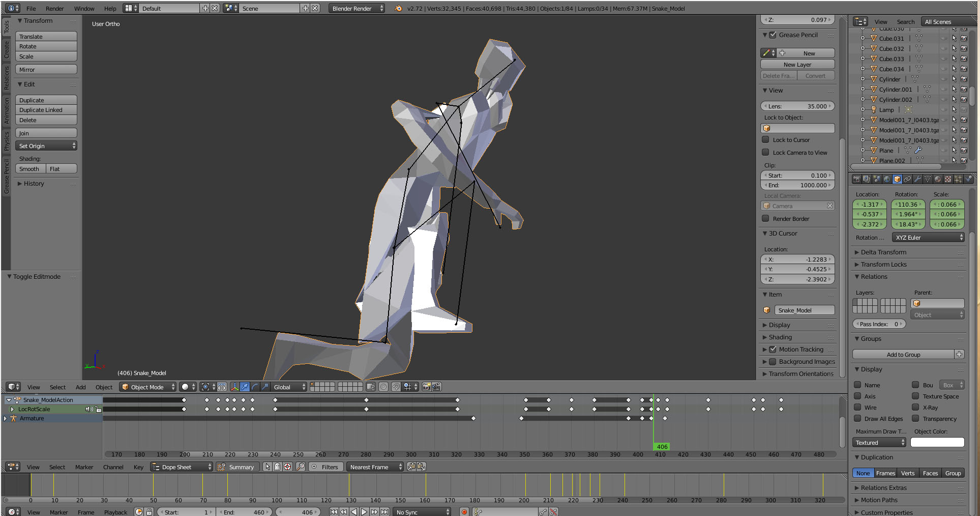Toggle the 3D manipulator widget in header

(x=235, y=387)
